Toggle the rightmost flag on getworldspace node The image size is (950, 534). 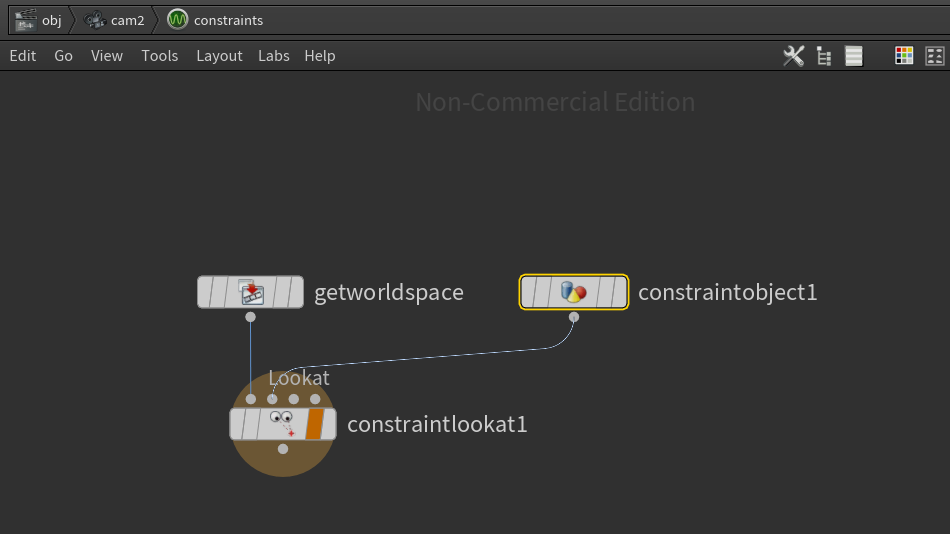[296, 292]
